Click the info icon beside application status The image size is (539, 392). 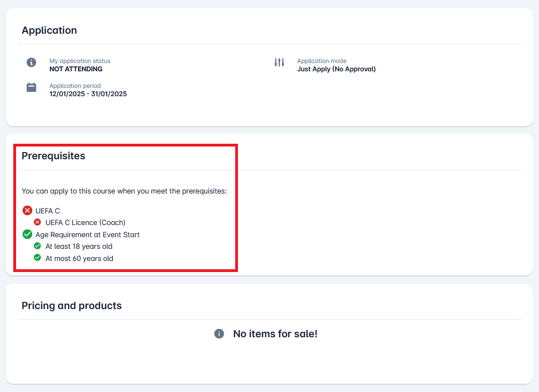coord(32,62)
